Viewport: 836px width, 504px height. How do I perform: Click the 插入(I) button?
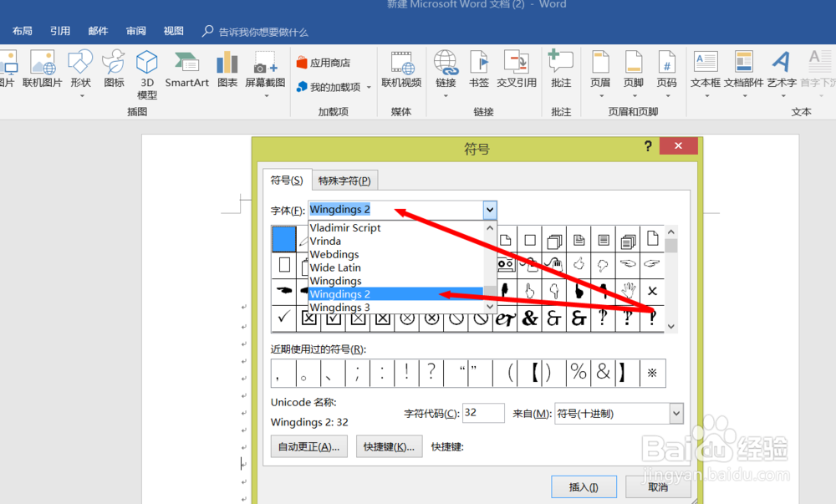click(584, 486)
